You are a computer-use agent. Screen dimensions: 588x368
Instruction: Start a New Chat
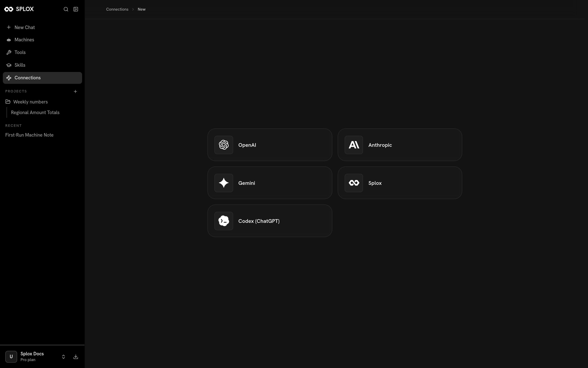click(x=42, y=27)
